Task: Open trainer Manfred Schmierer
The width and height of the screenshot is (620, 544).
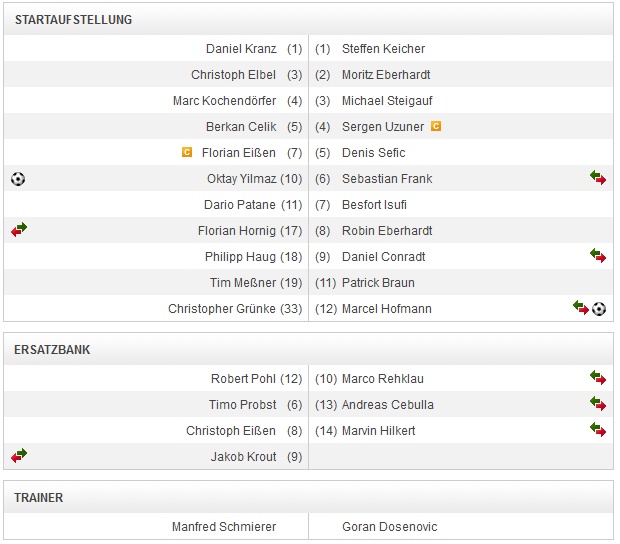Action: point(224,527)
